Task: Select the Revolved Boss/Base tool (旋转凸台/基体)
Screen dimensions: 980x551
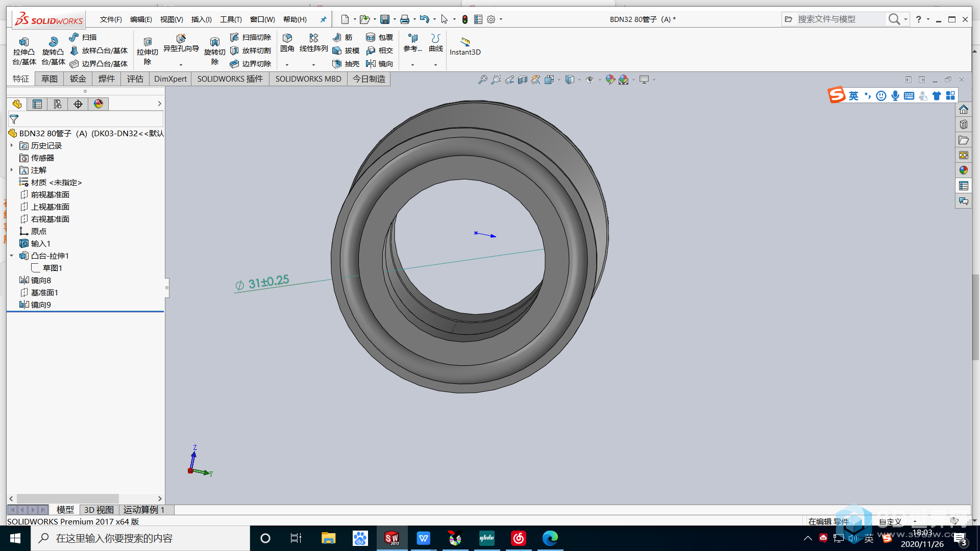Action: [x=53, y=51]
